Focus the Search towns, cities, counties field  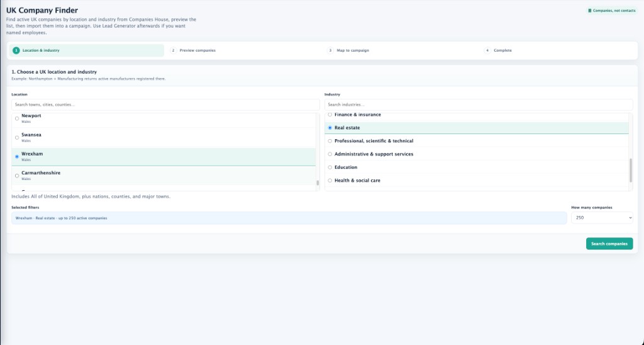165,105
